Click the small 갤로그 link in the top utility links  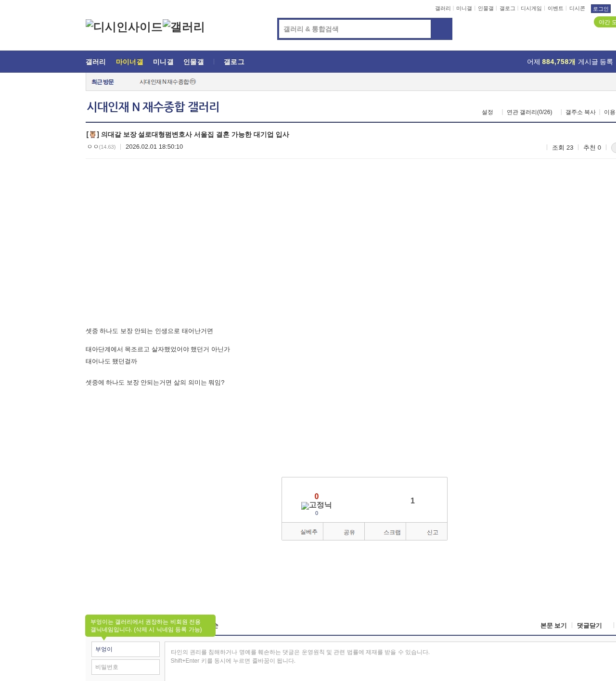pyautogui.click(x=507, y=9)
